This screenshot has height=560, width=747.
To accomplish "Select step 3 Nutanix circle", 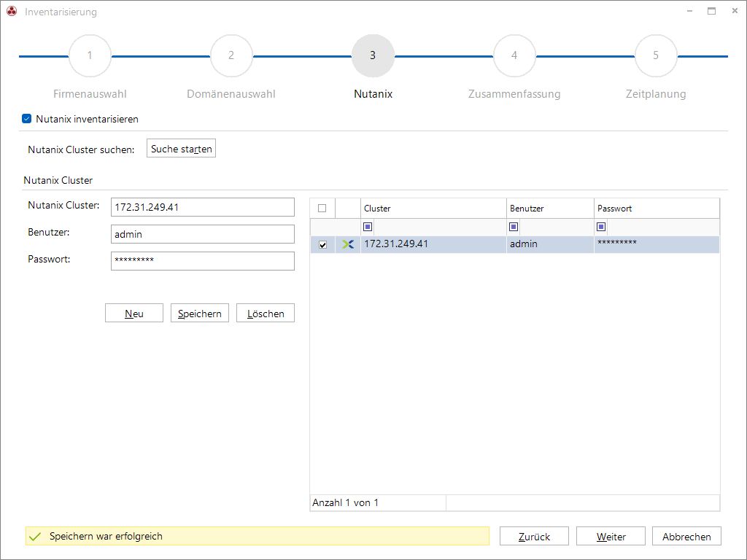I will coord(373,55).
